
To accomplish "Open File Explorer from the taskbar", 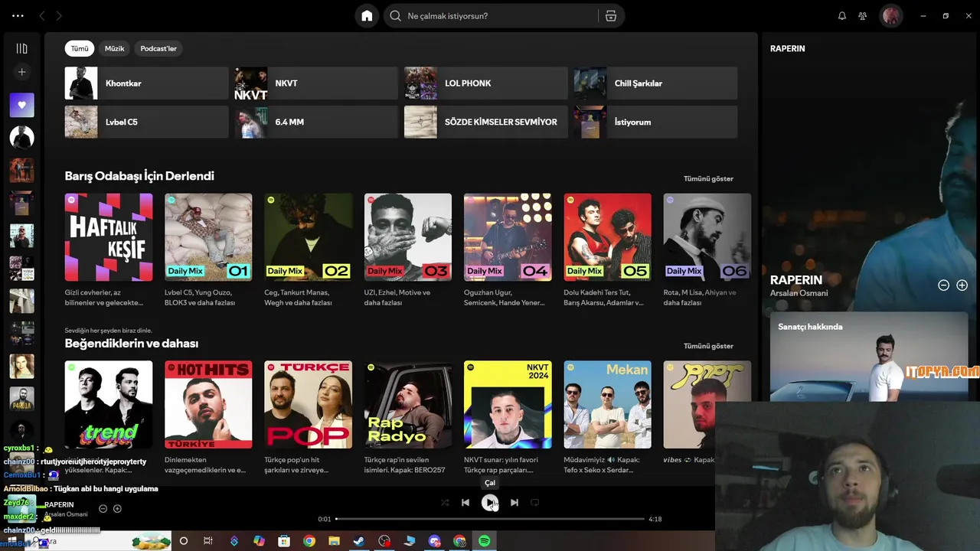I will click(334, 541).
